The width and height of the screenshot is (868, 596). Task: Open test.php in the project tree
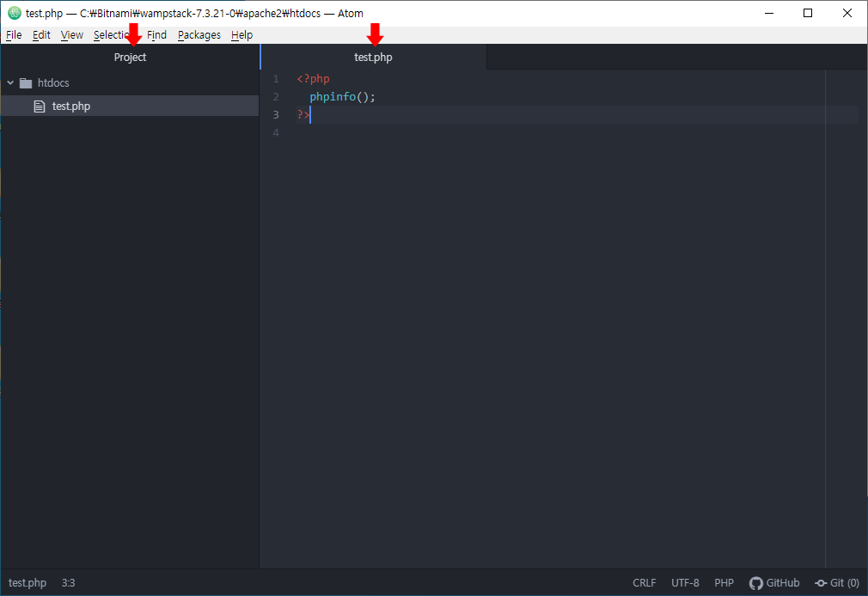pyautogui.click(x=70, y=106)
